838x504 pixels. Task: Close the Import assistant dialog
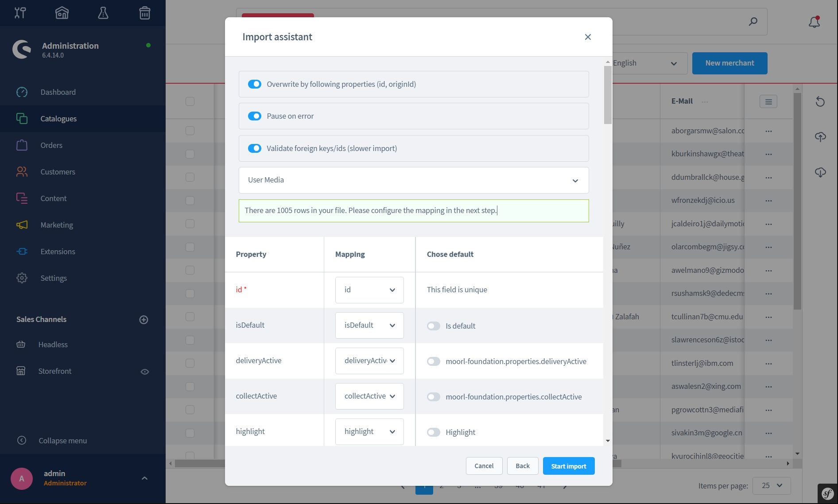coord(588,37)
